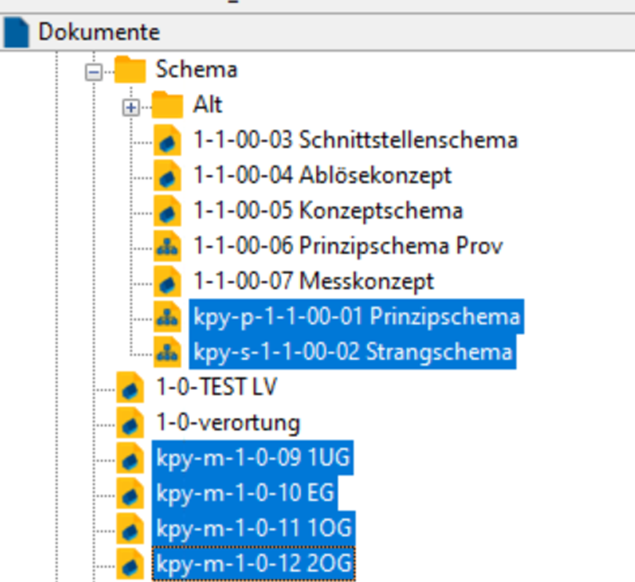
Task: Click the Ablösekonzept document icon
Action: [167, 176]
